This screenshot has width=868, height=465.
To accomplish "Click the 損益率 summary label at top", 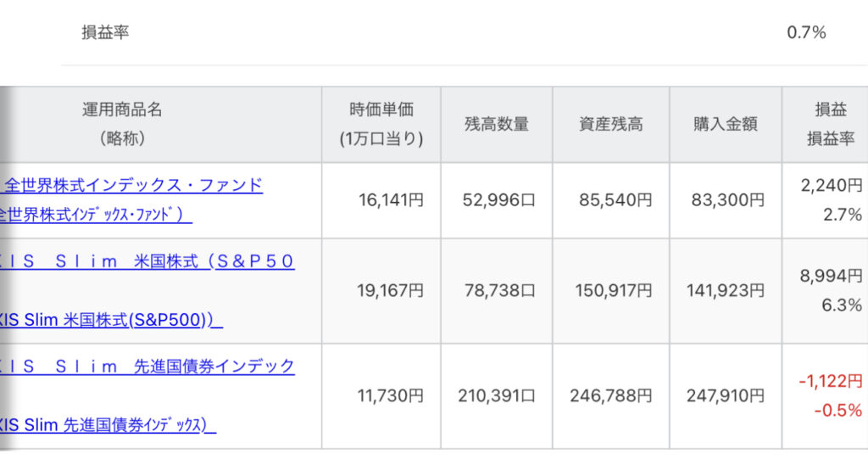I will (x=105, y=32).
